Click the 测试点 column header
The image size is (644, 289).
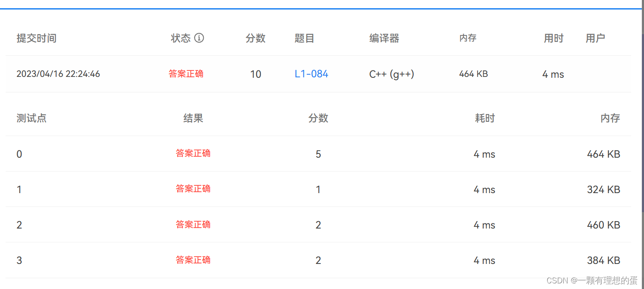tap(31, 118)
